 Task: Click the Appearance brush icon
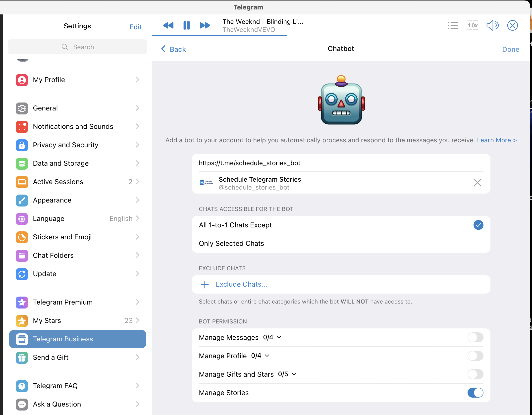point(22,200)
